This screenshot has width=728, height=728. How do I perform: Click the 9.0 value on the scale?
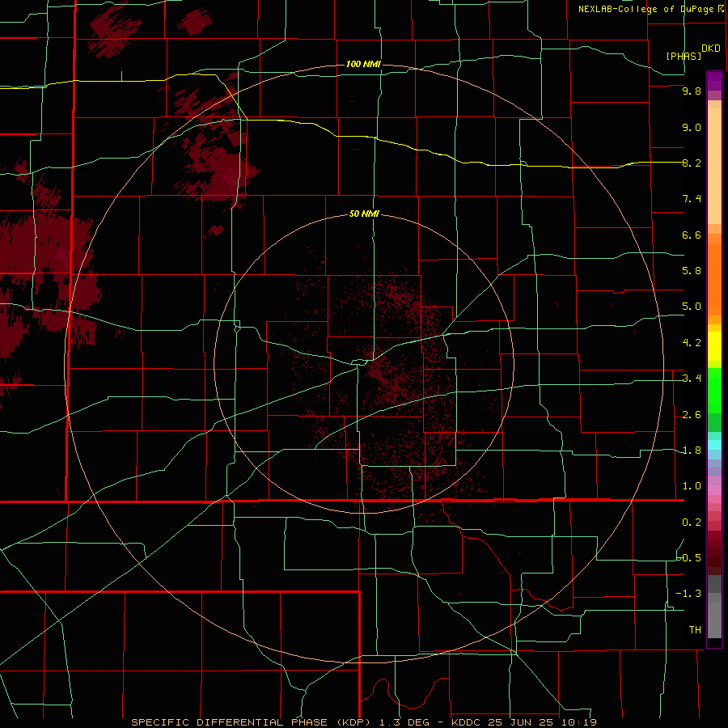pyautogui.click(x=692, y=127)
